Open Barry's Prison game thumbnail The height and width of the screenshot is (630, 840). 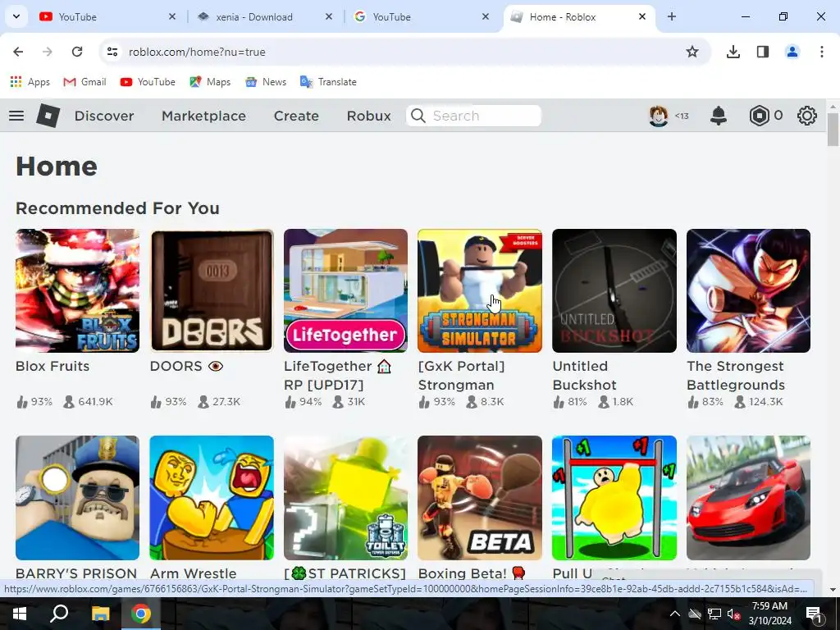tap(78, 498)
